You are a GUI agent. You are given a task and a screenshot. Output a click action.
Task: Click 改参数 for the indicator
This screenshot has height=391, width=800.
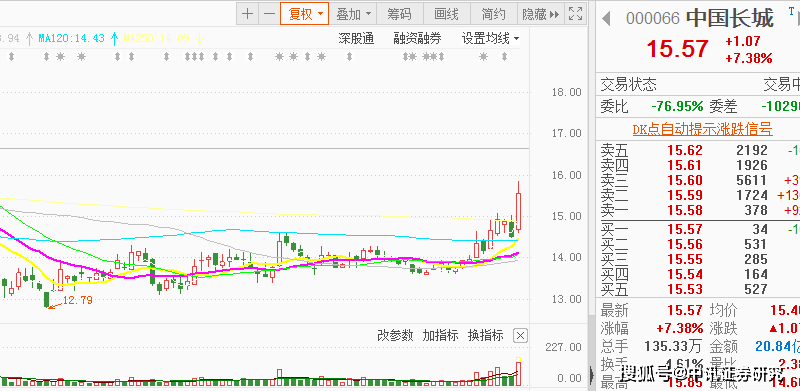point(395,335)
